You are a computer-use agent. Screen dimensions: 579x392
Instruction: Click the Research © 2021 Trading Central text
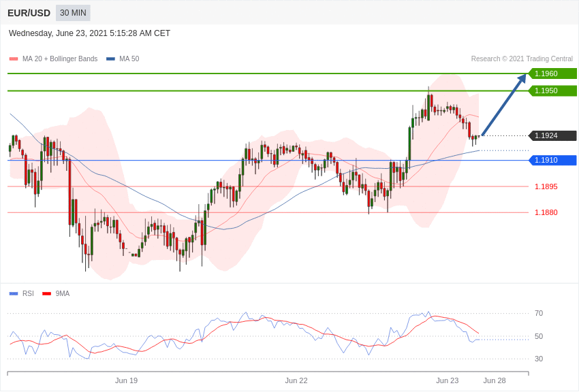[522, 59]
